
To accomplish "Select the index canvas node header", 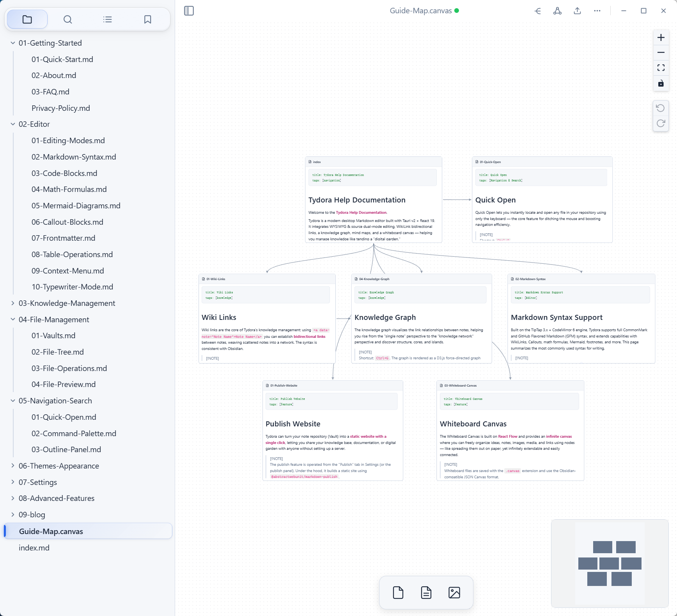I will [x=374, y=162].
